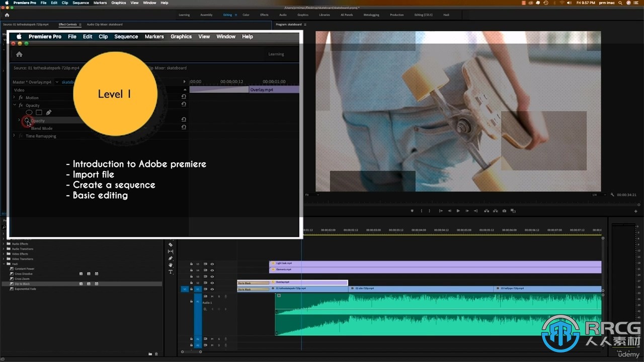Expand the Audio Effects folder
This screenshot has height=362, width=644.
4,244
